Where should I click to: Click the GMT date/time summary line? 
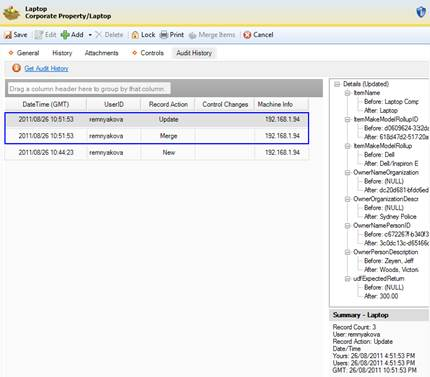pos(374,370)
